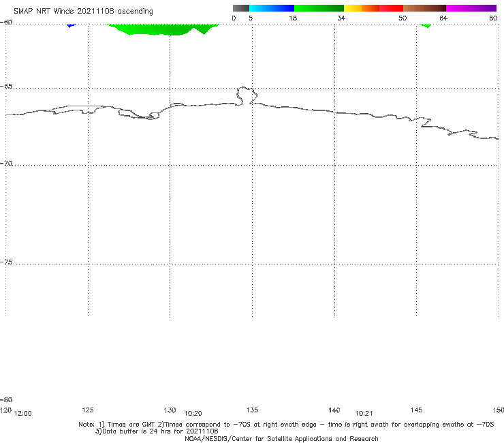
Task: Click the '-80' latitude label
Action: coord(6,399)
